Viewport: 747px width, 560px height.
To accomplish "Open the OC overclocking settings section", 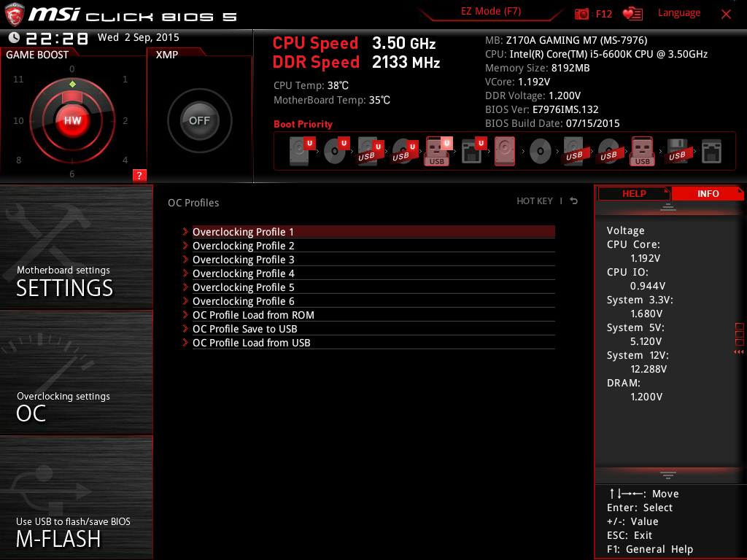I will pos(76,373).
